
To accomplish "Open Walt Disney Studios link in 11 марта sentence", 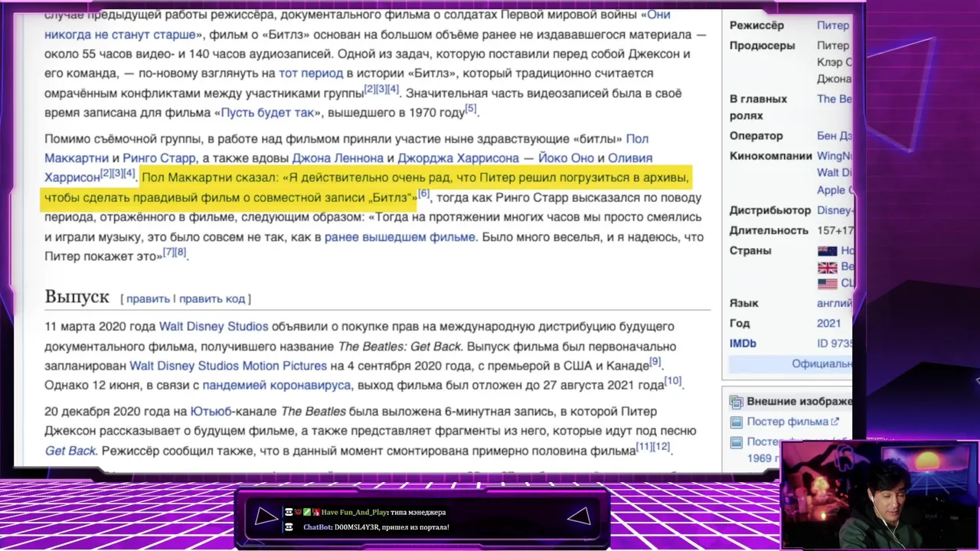I will point(214,327).
